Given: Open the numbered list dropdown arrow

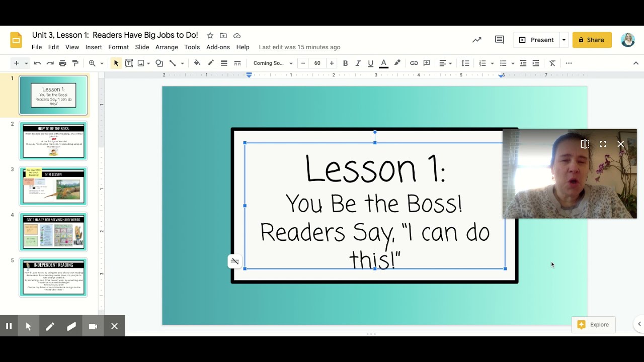Looking at the screenshot, I should tap(492, 63).
